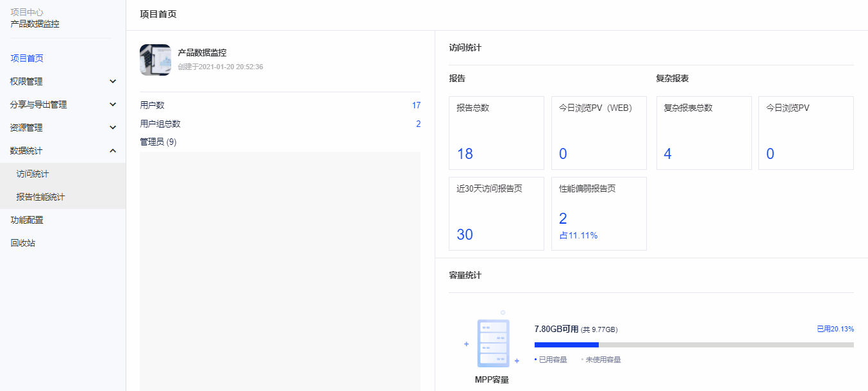Click the 用户组总数 value link 2
This screenshot has width=868, height=391.
pyautogui.click(x=418, y=124)
